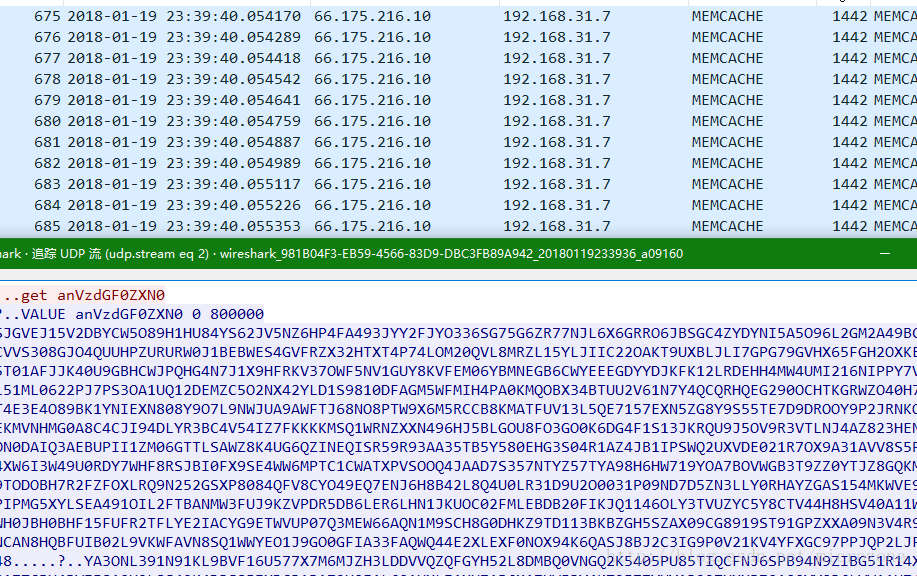Select packet row number 682
917x576 pixels.
point(458,164)
